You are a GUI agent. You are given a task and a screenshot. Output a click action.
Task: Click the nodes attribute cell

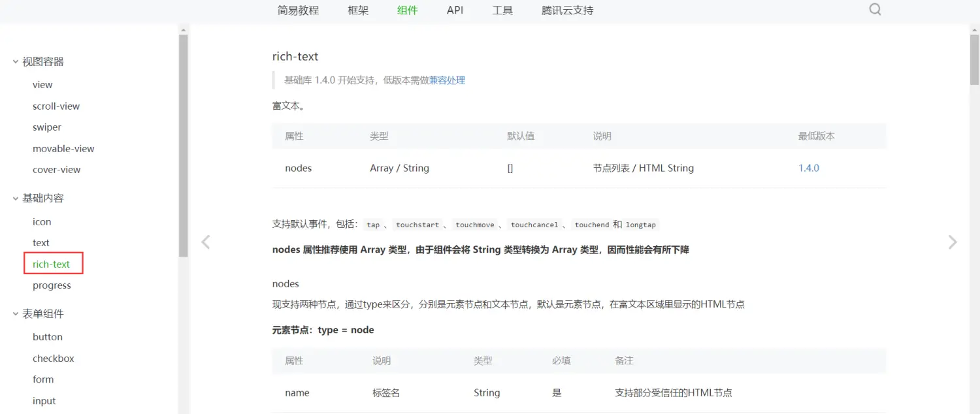[x=299, y=168]
